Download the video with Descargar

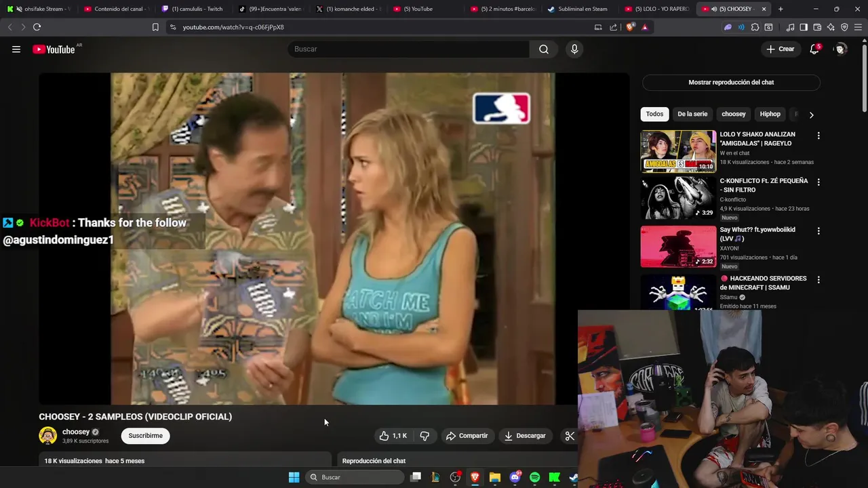tap(525, 436)
